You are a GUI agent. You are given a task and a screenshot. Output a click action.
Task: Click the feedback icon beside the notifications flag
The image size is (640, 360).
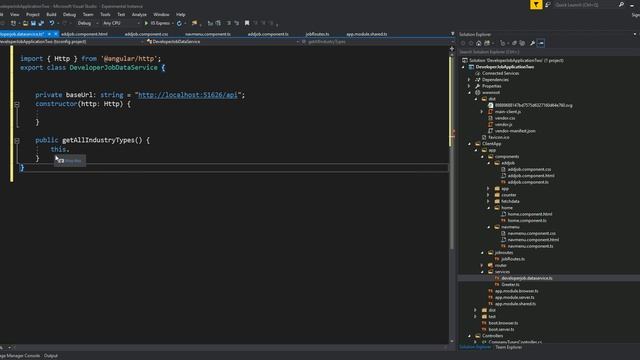[x=548, y=4]
